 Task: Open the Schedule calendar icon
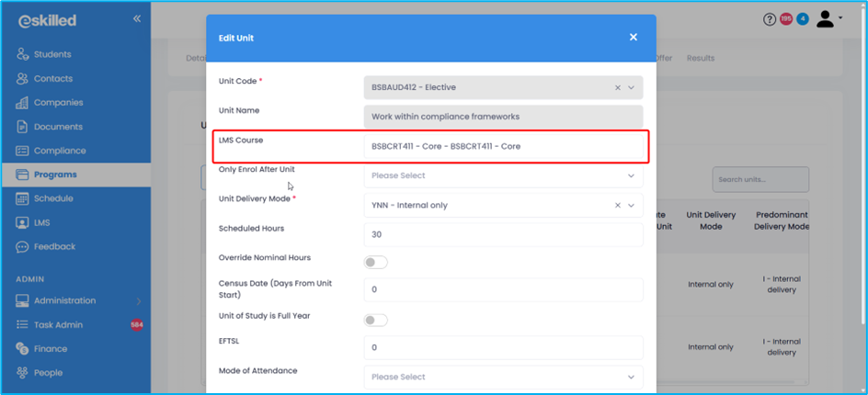tap(22, 198)
